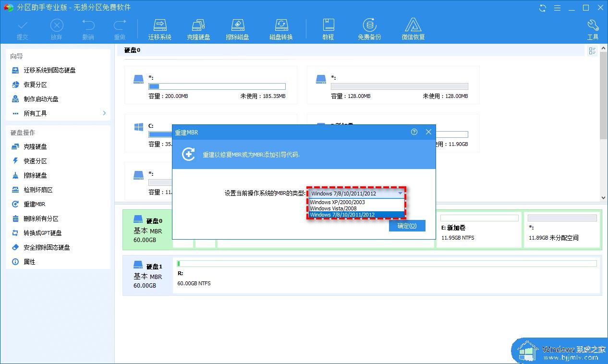The height and width of the screenshot is (364, 608).
Task: Open the MBR type combo box arrow
Action: click(x=400, y=194)
